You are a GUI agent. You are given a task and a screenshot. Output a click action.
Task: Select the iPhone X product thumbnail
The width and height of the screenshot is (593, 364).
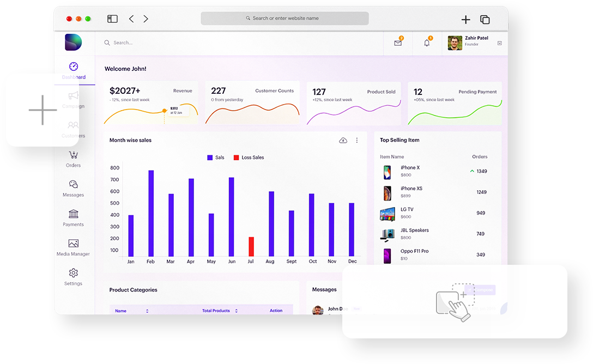[387, 172]
